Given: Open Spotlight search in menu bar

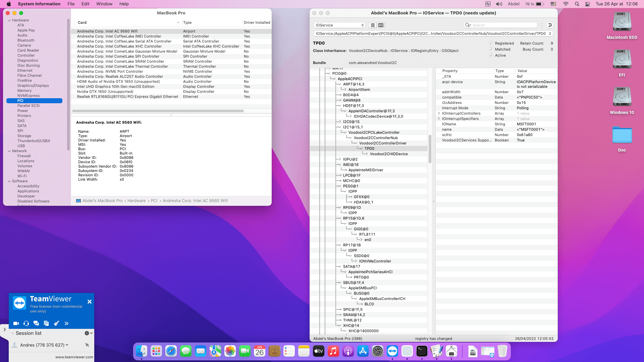Looking at the screenshot, I should pyautogui.click(x=577, y=4).
